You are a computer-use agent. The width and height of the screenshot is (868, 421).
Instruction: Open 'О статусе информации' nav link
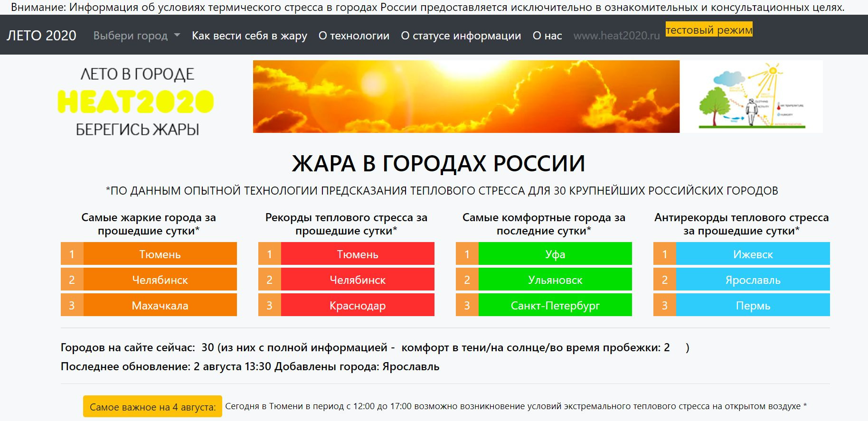[461, 36]
